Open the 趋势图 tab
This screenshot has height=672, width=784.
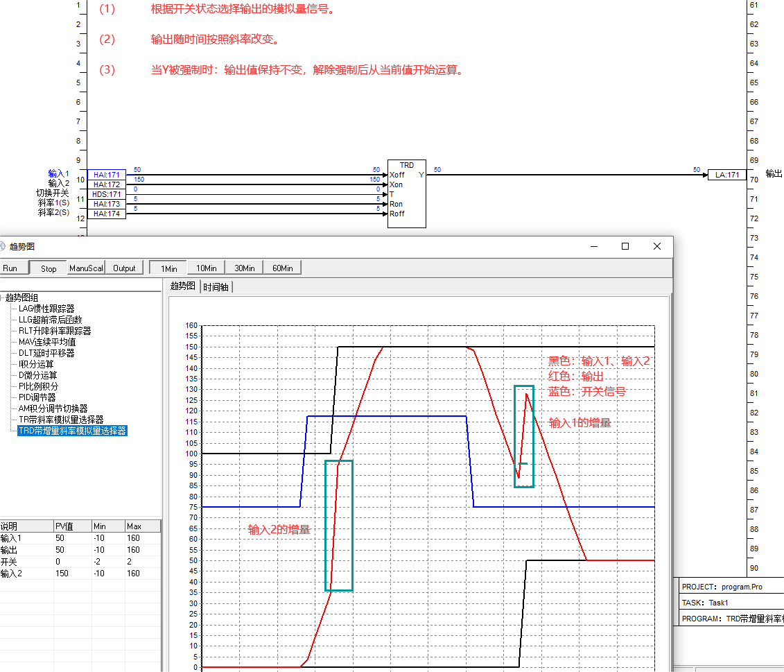pos(182,286)
